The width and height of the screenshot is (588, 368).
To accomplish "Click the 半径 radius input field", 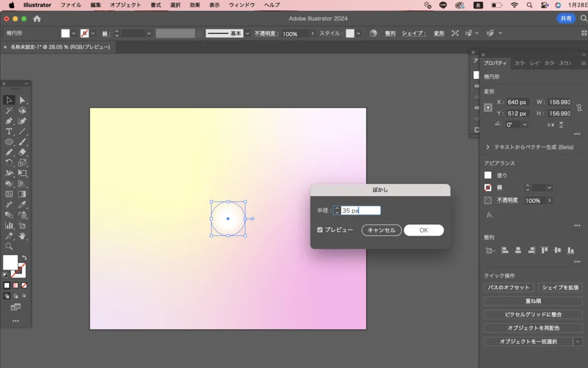I will 360,211.
